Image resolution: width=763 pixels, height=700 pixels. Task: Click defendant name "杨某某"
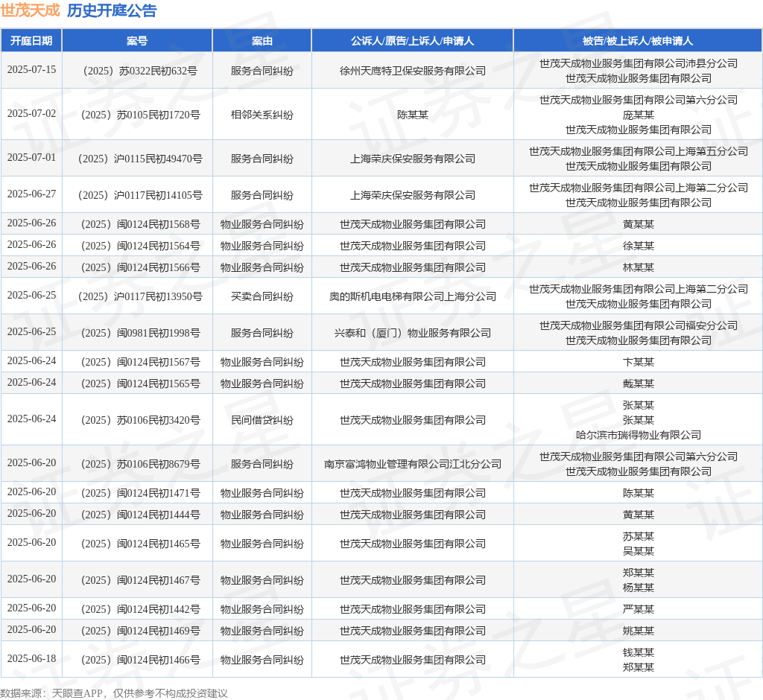coord(639,588)
